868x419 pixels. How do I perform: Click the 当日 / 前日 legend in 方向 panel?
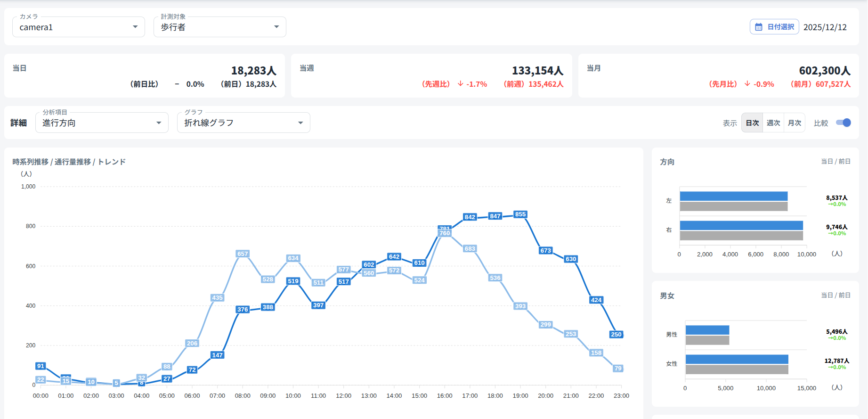point(836,162)
